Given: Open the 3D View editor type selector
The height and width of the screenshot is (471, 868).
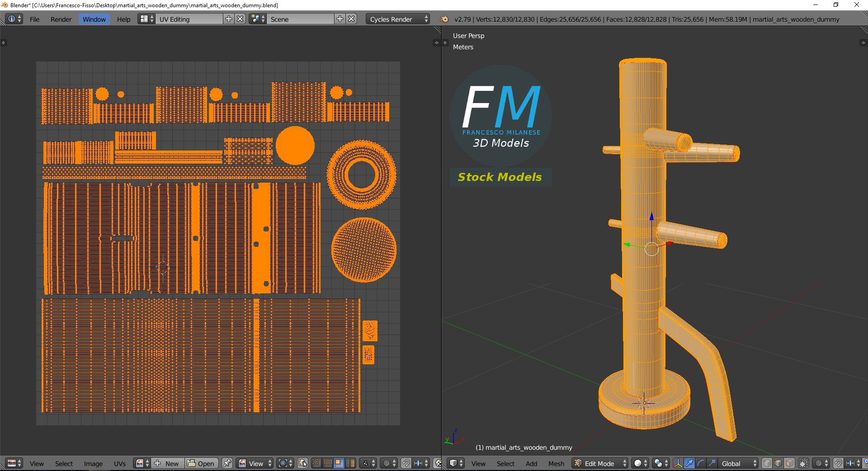Looking at the screenshot, I should [x=456, y=463].
